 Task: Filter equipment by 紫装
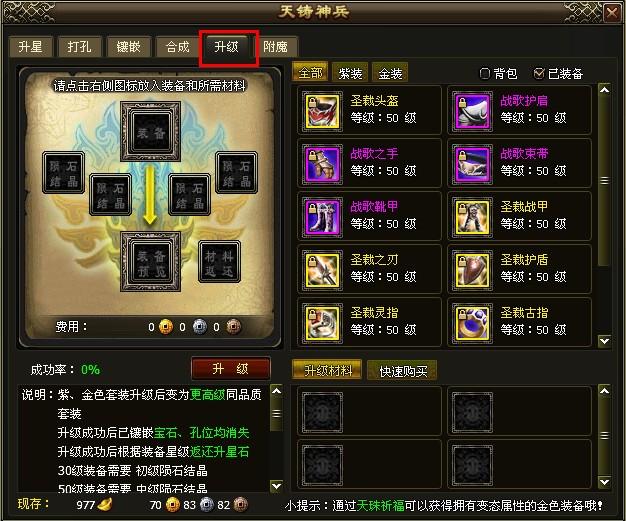tap(350, 73)
